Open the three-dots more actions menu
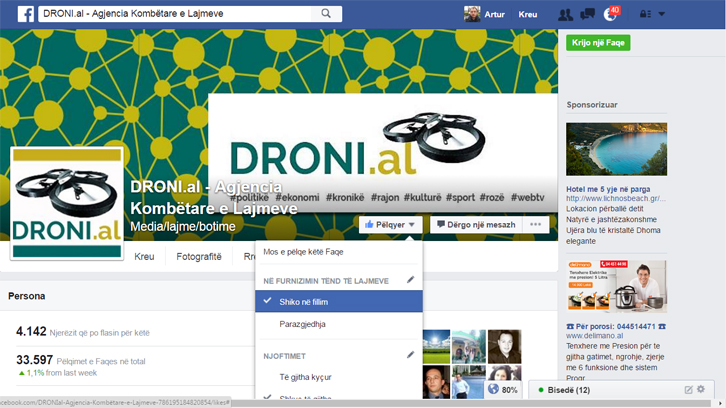Image resolution: width=726 pixels, height=408 pixels. [537, 225]
